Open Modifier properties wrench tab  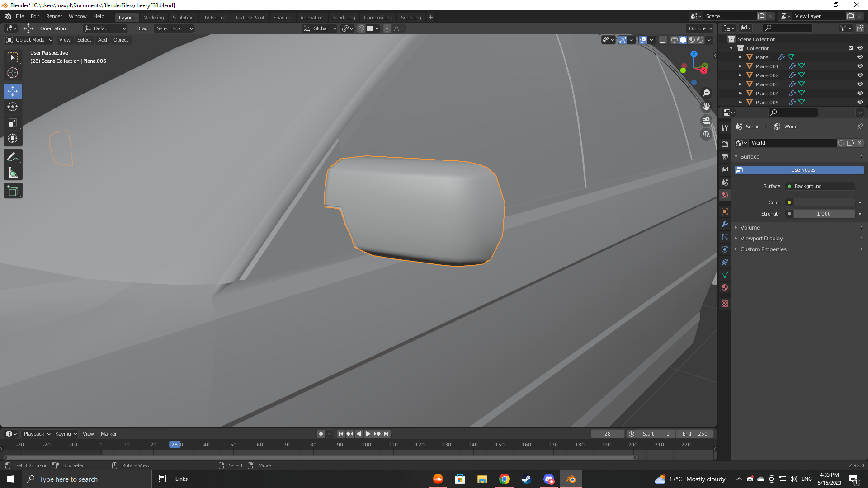[725, 224]
